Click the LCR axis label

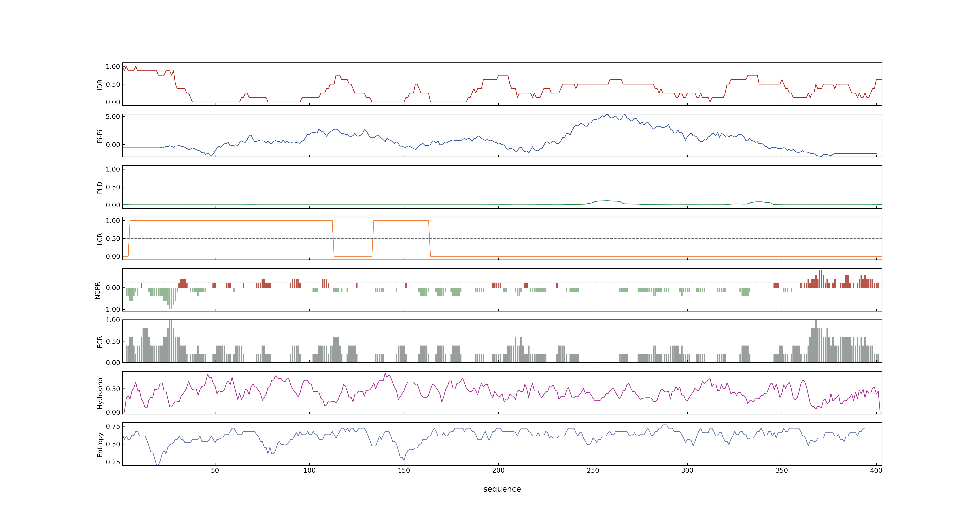[x=100, y=239]
